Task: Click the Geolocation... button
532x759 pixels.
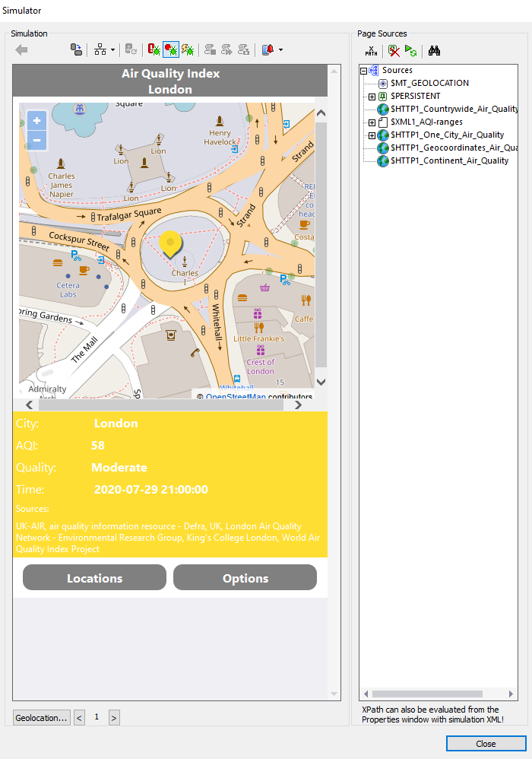Action: (41, 717)
